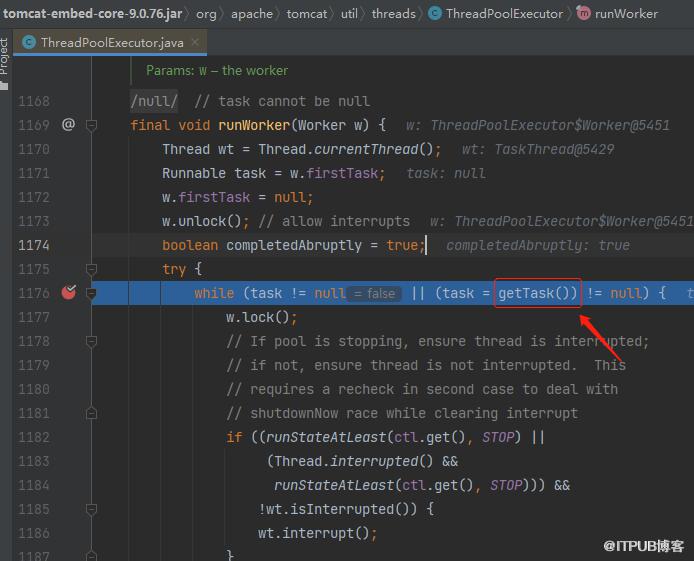Viewport: 694px width, 561px height.
Task: Click the class icon on the ThreadPoolExecutor.java tab
Action: click(29, 42)
